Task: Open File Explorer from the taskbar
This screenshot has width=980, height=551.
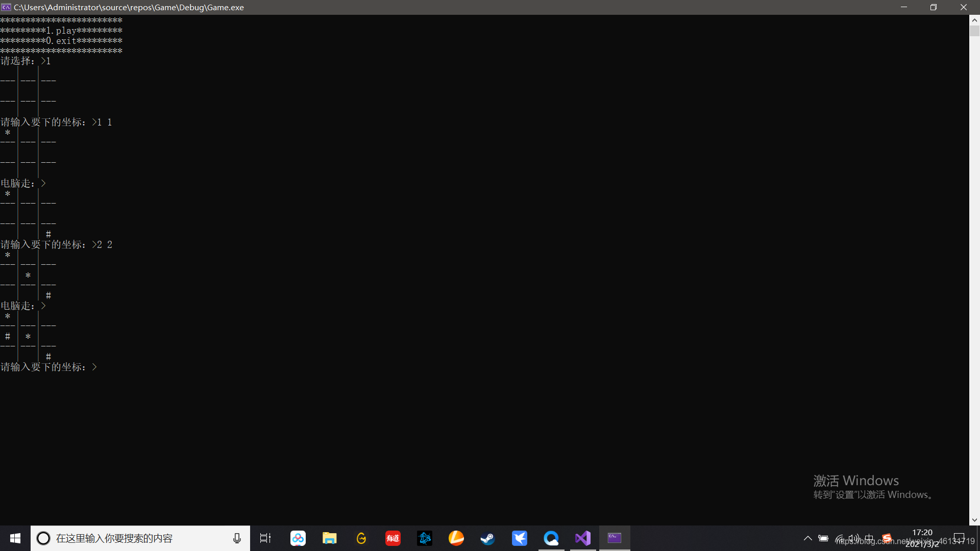Action: tap(330, 538)
